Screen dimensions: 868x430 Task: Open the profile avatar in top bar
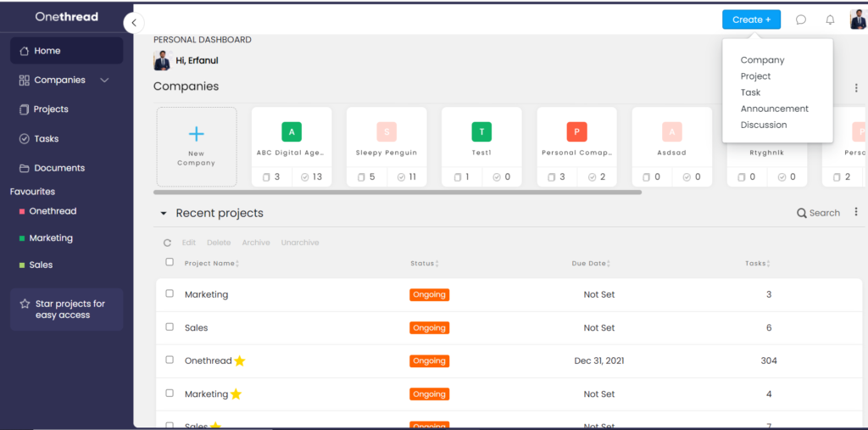pyautogui.click(x=859, y=20)
